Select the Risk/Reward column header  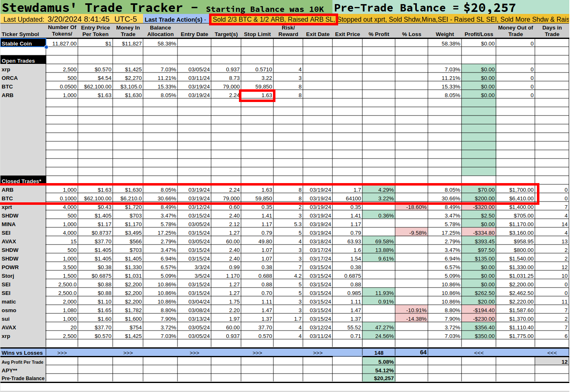(288, 31)
